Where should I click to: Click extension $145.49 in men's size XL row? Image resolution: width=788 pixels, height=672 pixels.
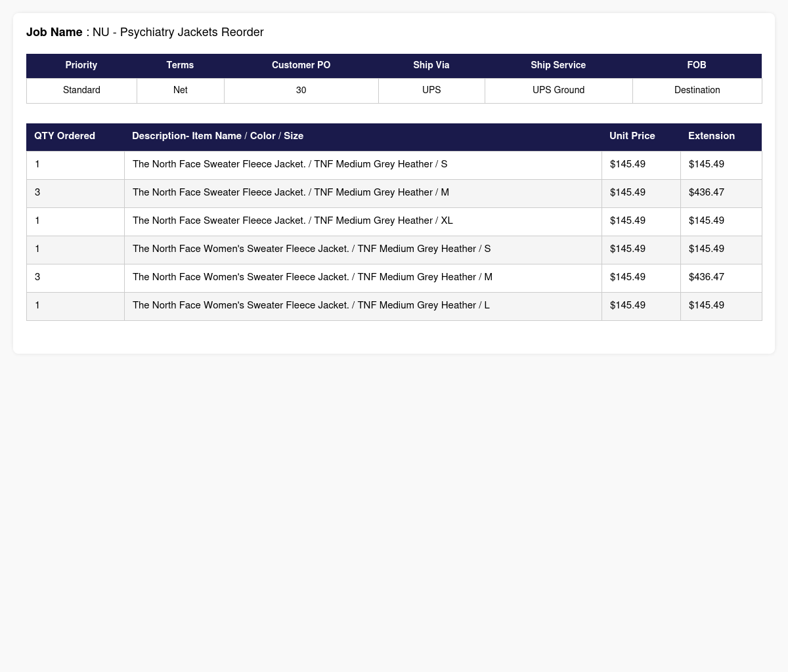coord(721,222)
